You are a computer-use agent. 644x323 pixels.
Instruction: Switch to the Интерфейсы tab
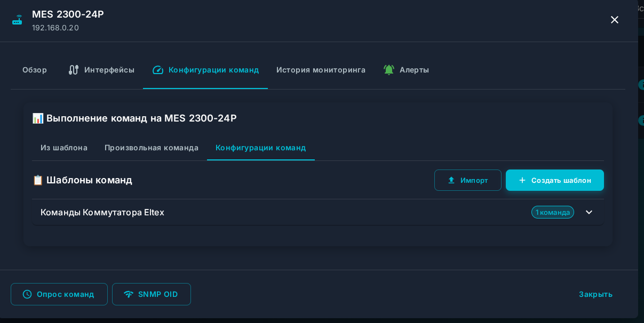tap(101, 70)
